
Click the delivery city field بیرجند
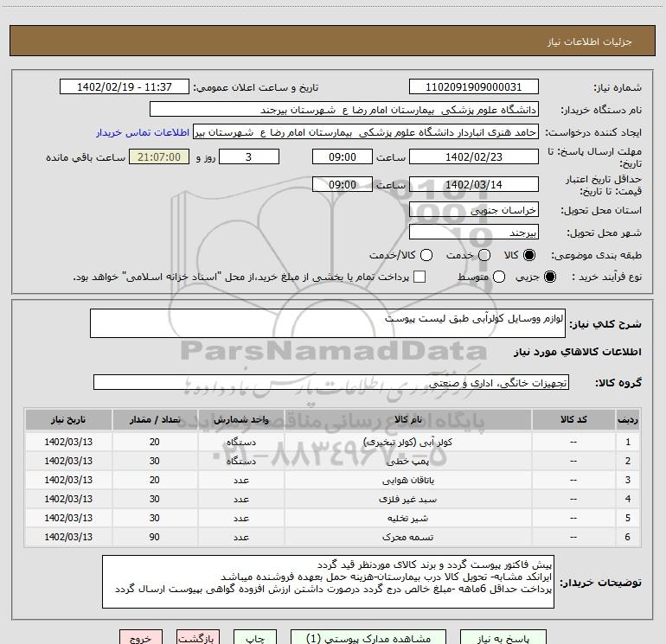click(x=474, y=232)
